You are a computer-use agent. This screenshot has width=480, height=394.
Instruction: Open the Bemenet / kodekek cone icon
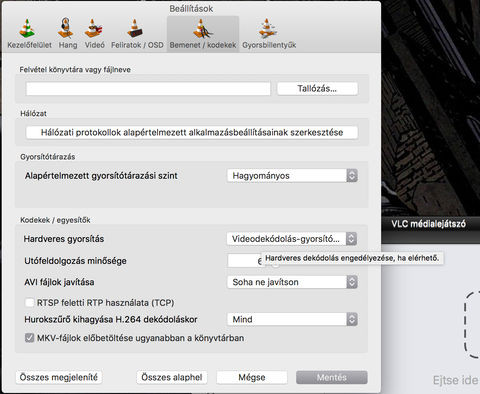pyautogui.click(x=202, y=28)
